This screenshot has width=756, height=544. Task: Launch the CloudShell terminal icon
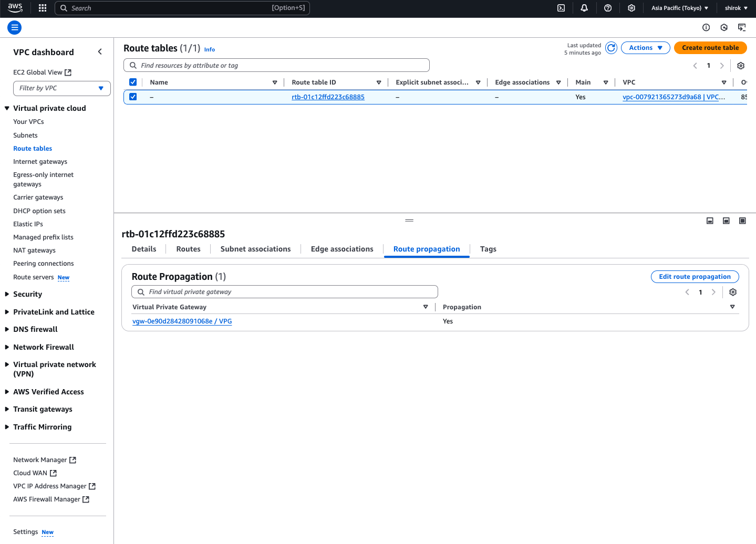pos(561,8)
